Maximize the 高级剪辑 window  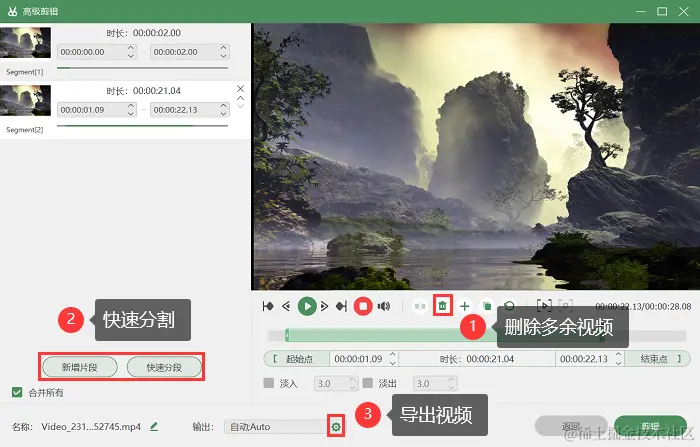click(662, 11)
